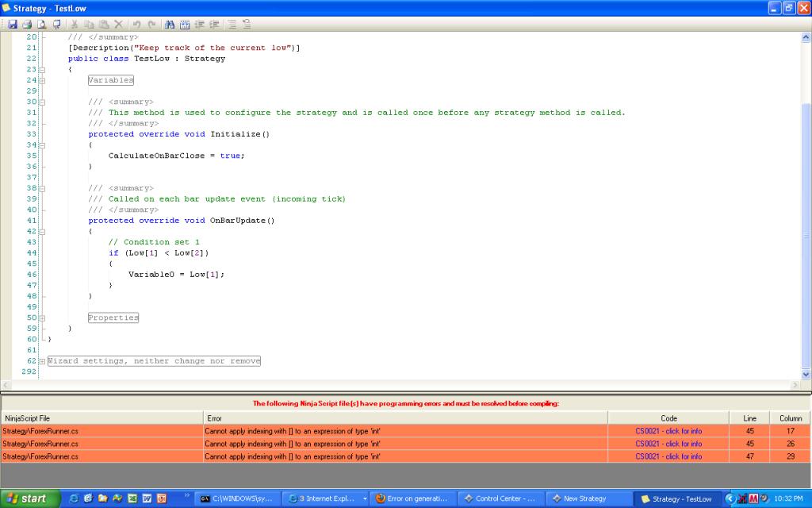Click the Strategy - TestLow taskbar button
Screen dimensions: 812x508
pos(677,498)
